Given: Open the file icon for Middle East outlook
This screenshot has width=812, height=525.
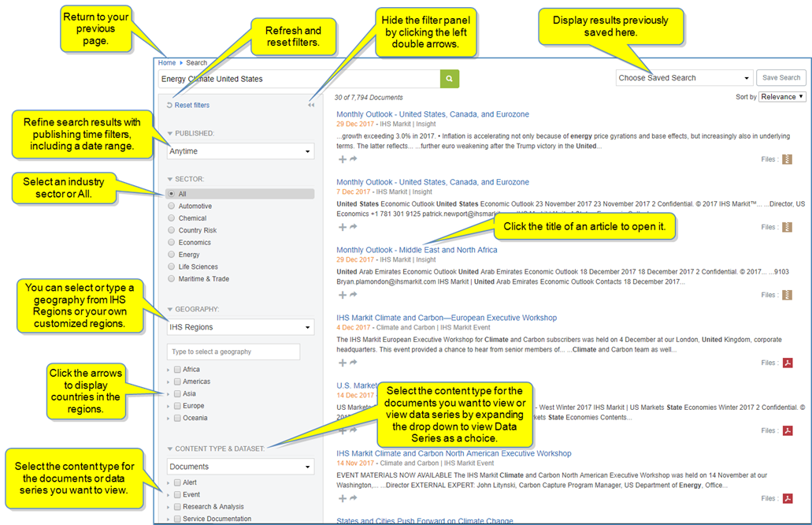Looking at the screenshot, I should pos(787,295).
